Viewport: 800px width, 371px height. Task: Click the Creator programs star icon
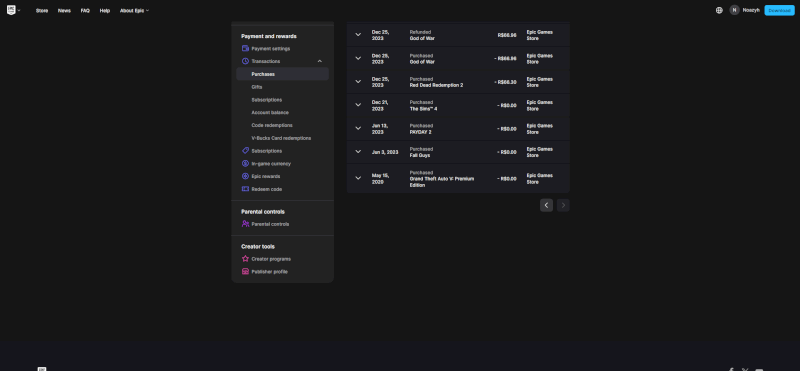click(245, 259)
